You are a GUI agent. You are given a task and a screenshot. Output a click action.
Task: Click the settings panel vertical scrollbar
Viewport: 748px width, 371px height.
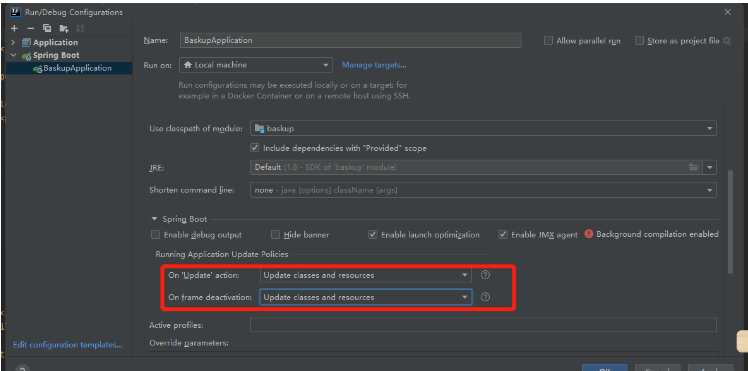coord(730,222)
